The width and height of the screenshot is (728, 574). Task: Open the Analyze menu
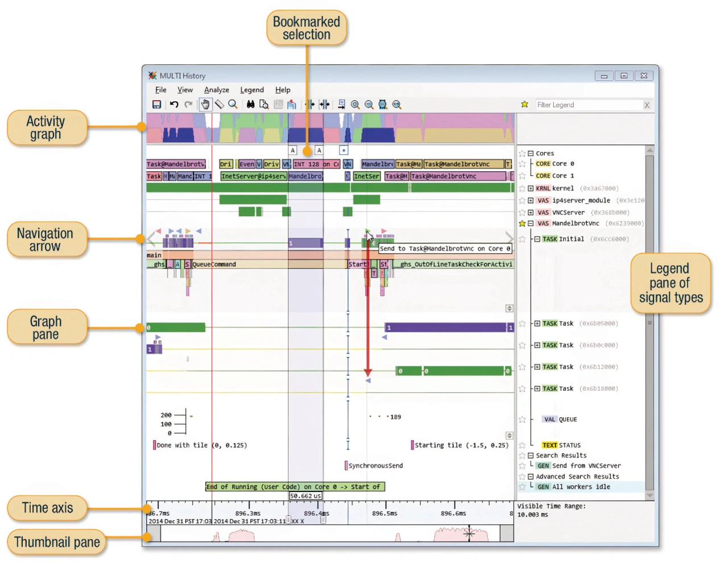(x=216, y=90)
